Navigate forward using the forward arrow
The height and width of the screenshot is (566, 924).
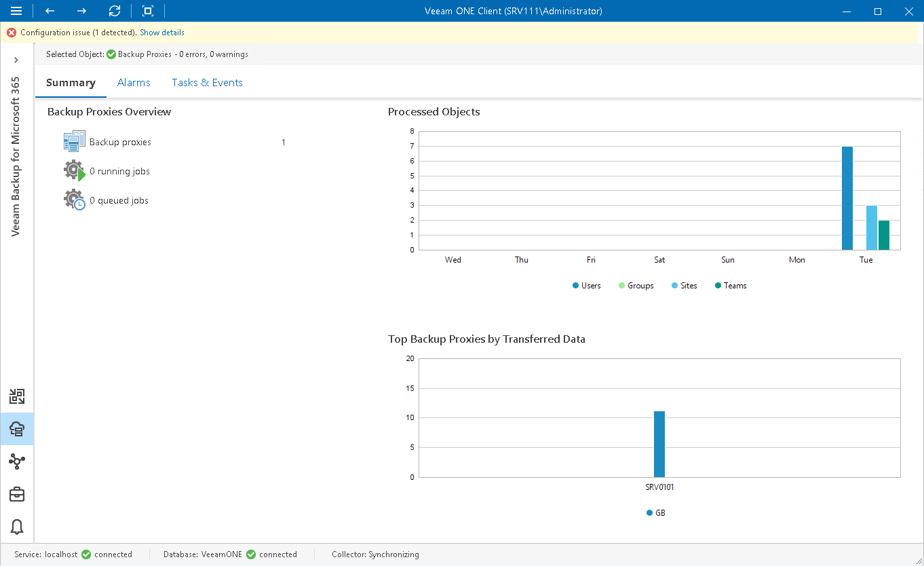[81, 11]
